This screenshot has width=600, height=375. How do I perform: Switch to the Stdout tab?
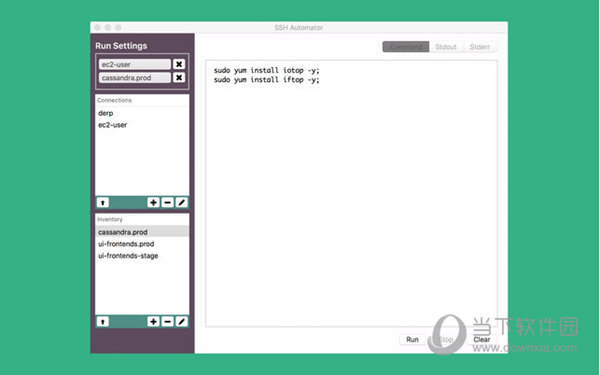pyautogui.click(x=446, y=47)
